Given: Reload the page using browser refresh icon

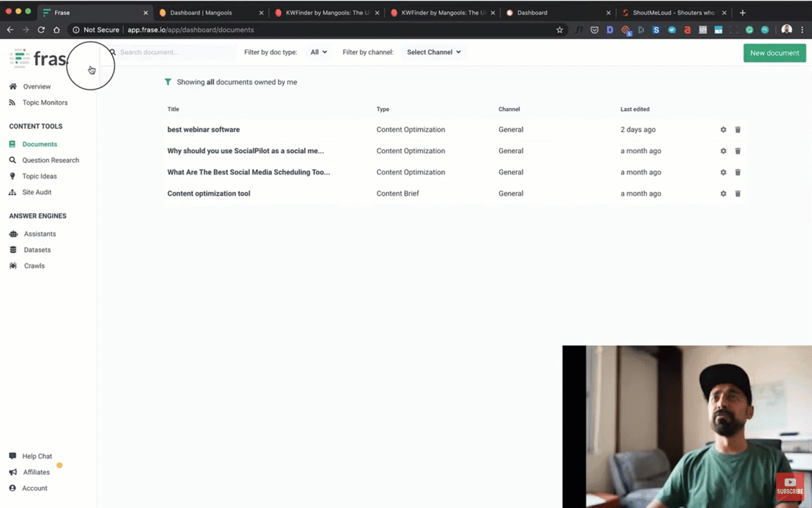Looking at the screenshot, I should 41,30.
